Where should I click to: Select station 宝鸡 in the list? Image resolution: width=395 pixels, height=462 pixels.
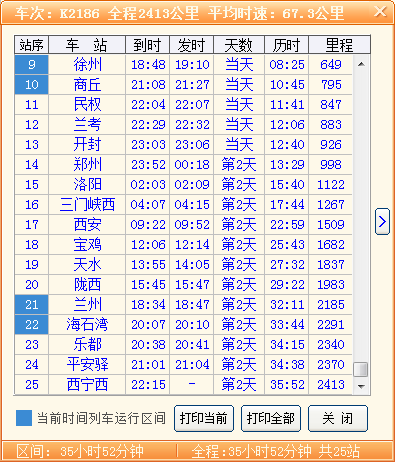click(87, 245)
